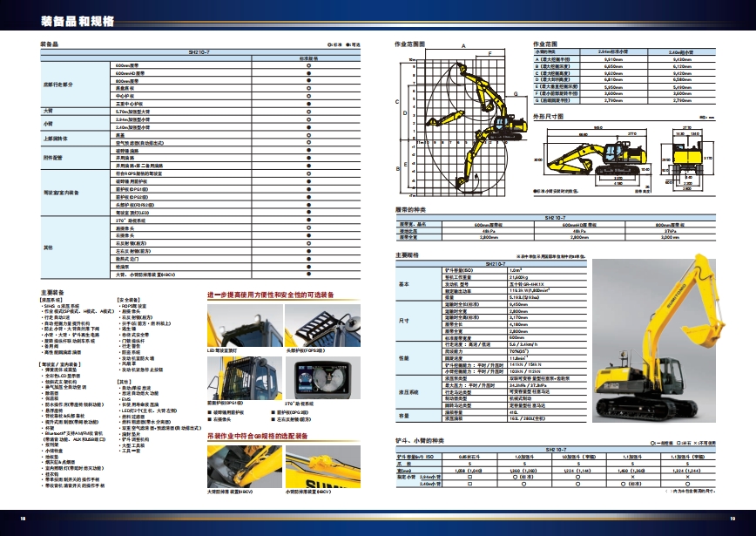
Task: Click the 装备品 table heading
Action: (x=49, y=44)
